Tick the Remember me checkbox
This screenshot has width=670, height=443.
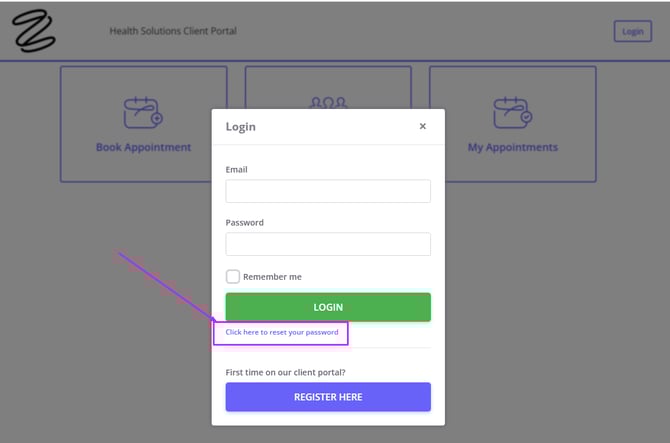click(233, 277)
